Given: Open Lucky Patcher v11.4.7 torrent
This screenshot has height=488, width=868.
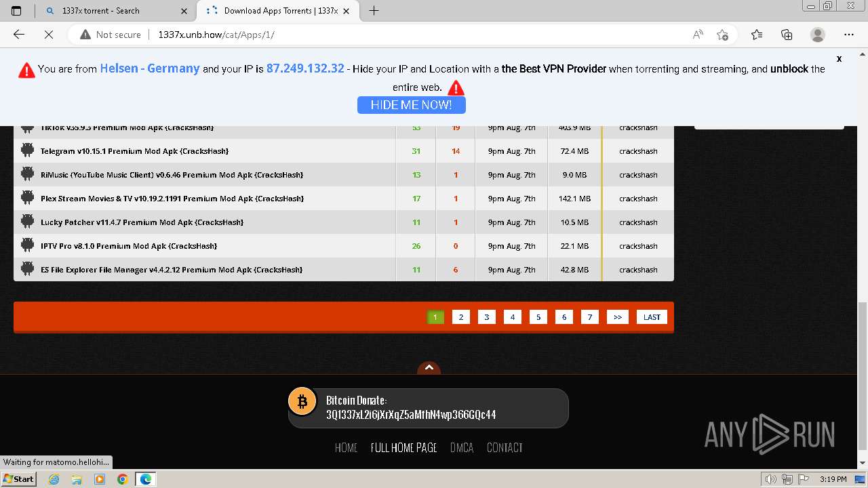Looking at the screenshot, I should pos(142,222).
